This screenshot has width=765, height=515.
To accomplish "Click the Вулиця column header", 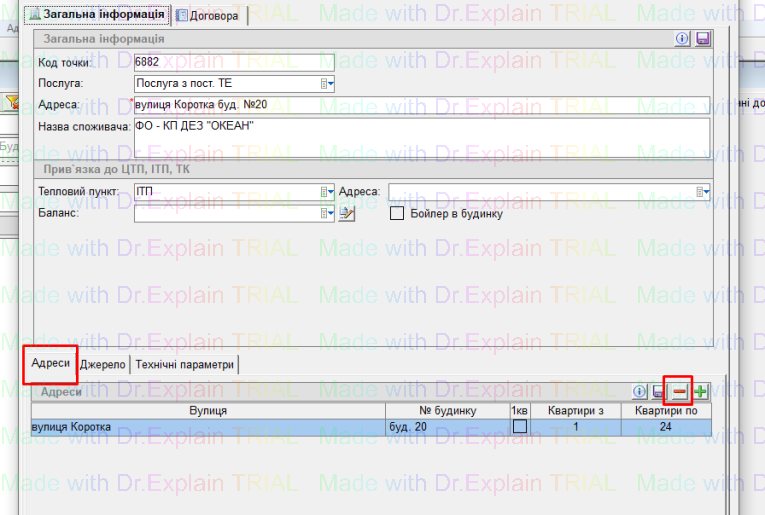I will [208, 410].
